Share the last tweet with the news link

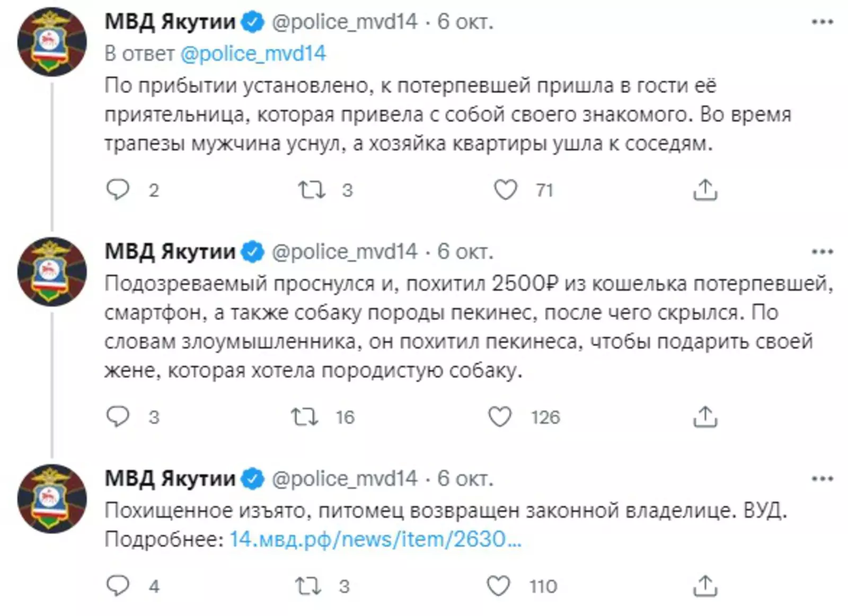705,586
